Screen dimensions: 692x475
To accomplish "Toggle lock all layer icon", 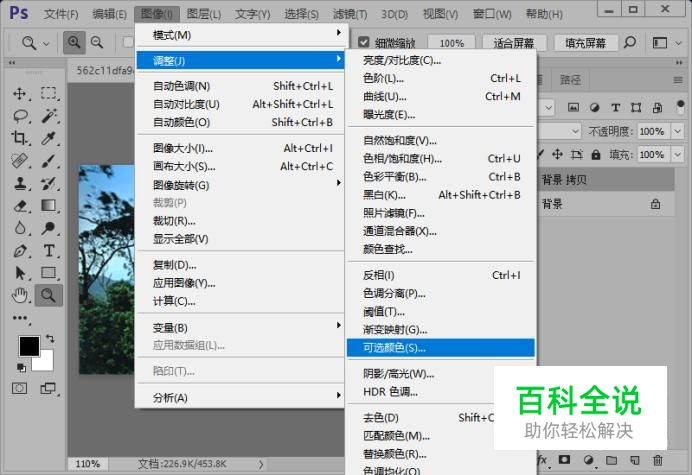I will (x=596, y=155).
